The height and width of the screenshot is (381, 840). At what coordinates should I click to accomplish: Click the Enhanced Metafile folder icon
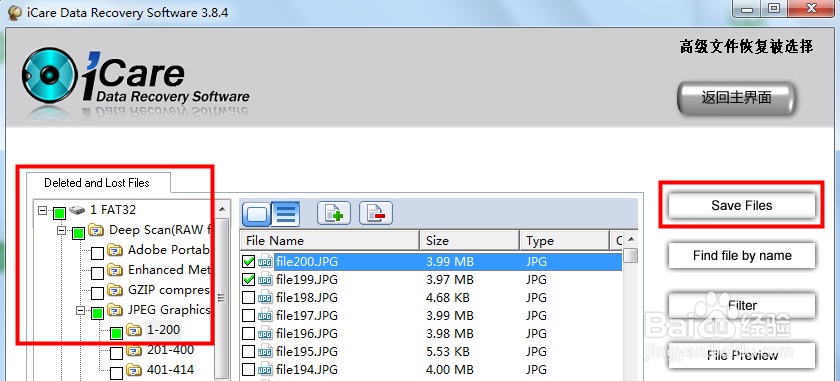[x=115, y=270]
